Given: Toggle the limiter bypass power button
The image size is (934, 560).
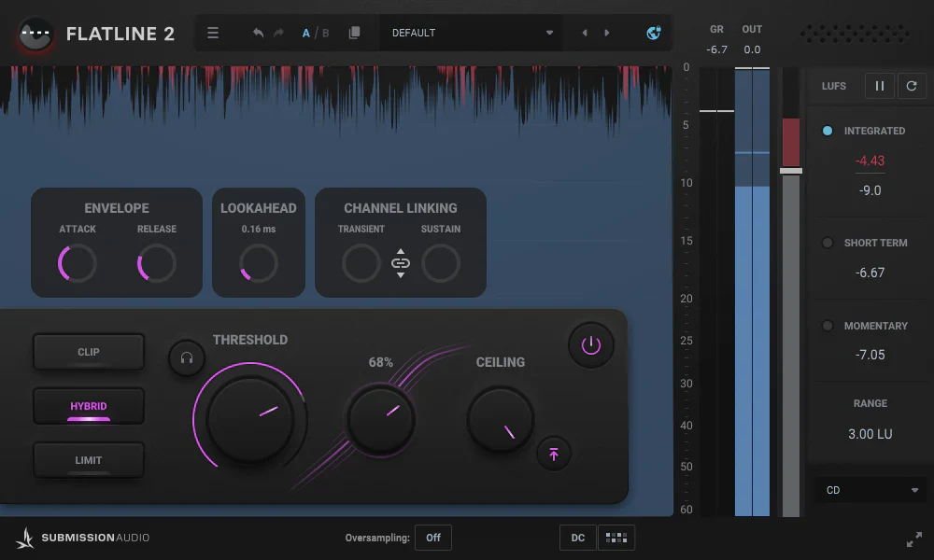Looking at the screenshot, I should click(x=591, y=344).
